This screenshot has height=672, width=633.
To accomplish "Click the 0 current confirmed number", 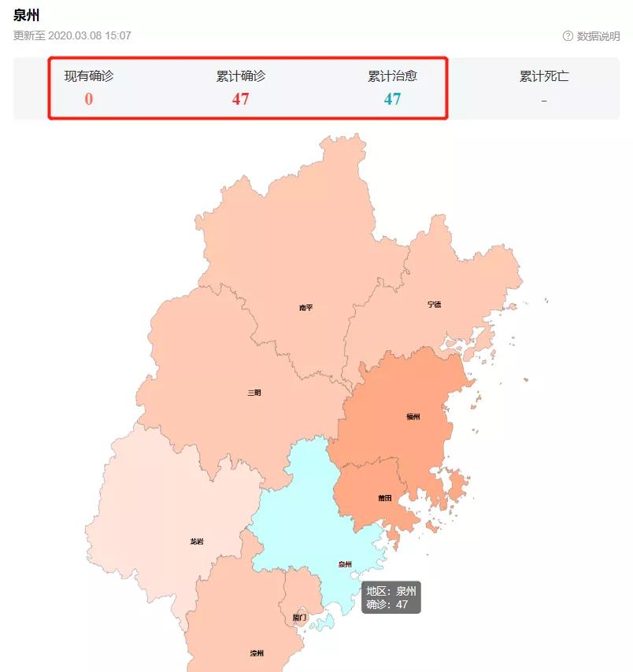I will [x=89, y=99].
